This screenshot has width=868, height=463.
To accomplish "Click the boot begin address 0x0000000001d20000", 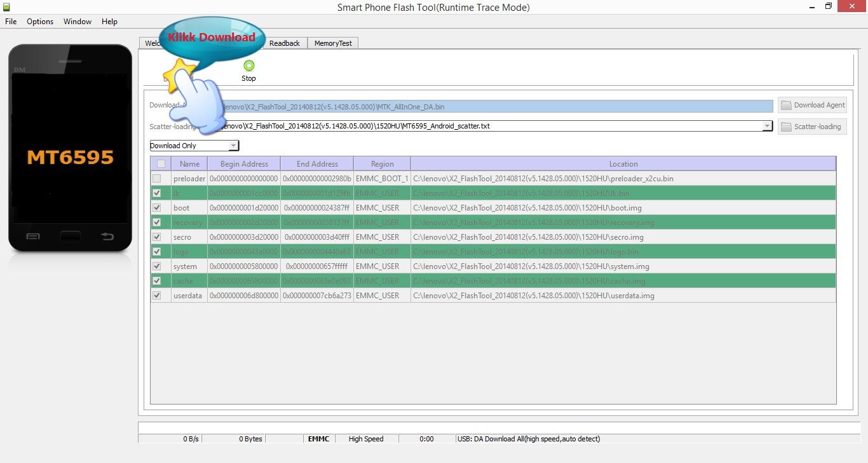I will pyautogui.click(x=244, y=208).
